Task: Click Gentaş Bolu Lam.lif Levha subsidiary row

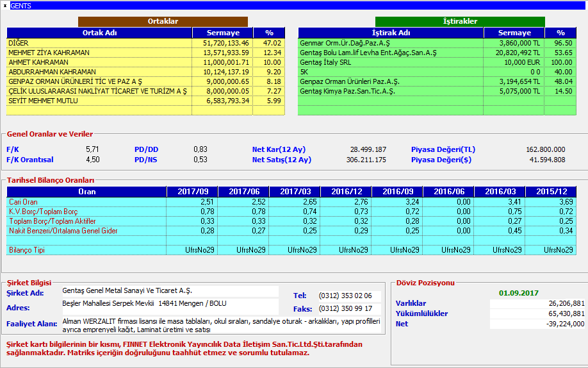Action: coord(437,53)
